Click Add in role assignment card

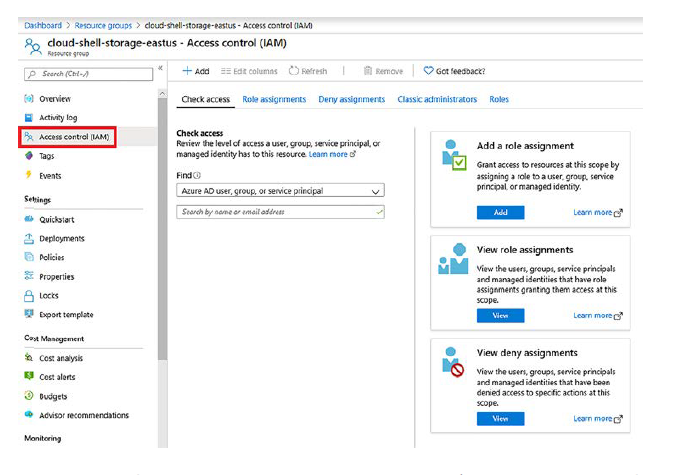coord(500,212)
